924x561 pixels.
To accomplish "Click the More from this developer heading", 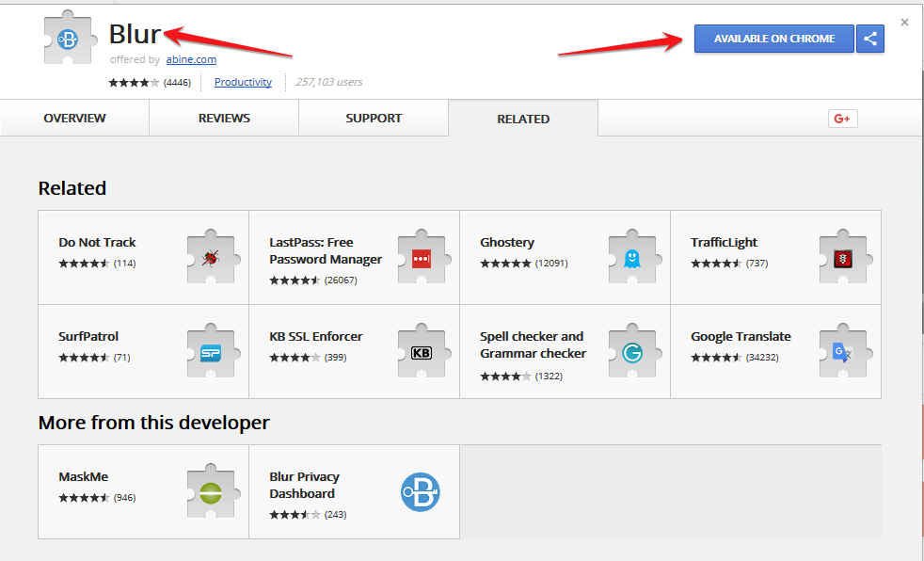I will (x=153, y=423).
